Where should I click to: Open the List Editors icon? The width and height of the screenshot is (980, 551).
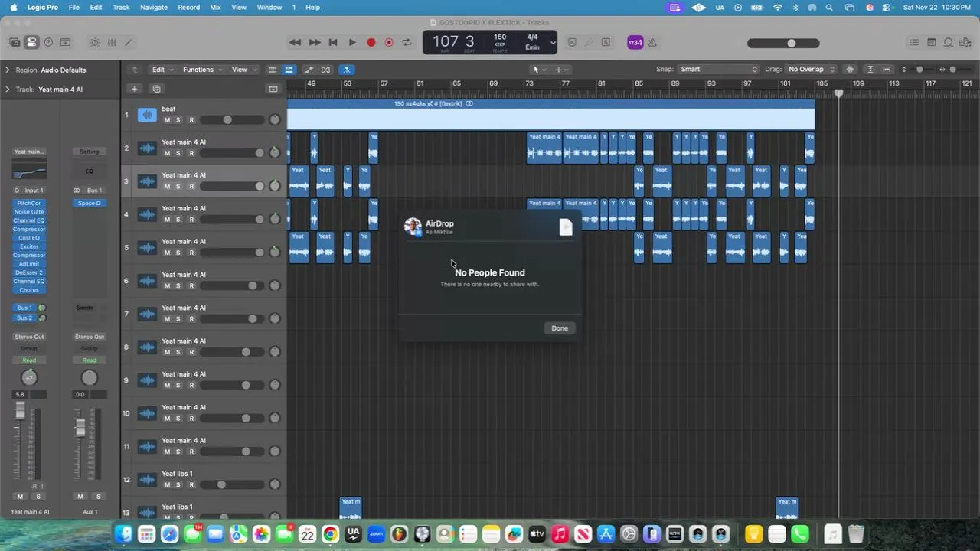[x=914, y=42]
